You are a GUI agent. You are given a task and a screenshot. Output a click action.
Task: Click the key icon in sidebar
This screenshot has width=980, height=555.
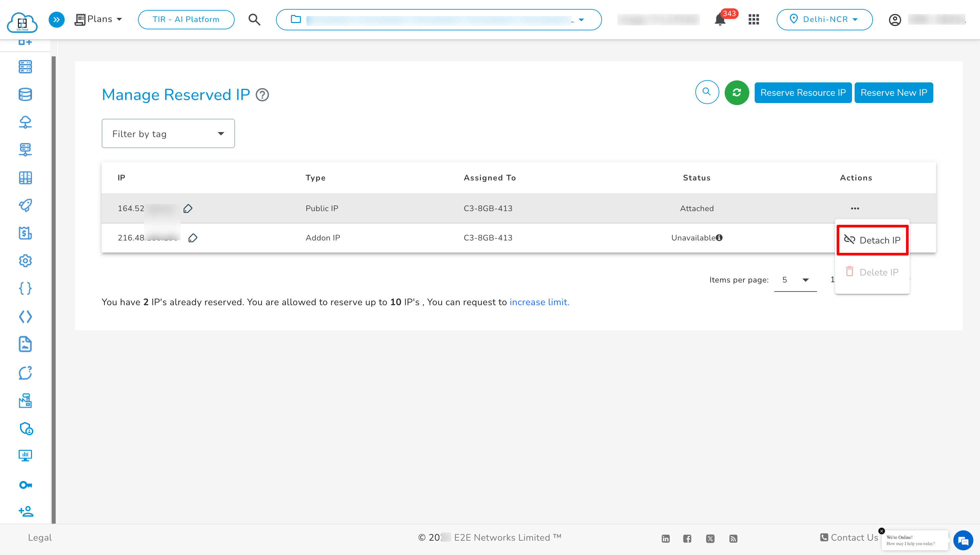point(26,485)
